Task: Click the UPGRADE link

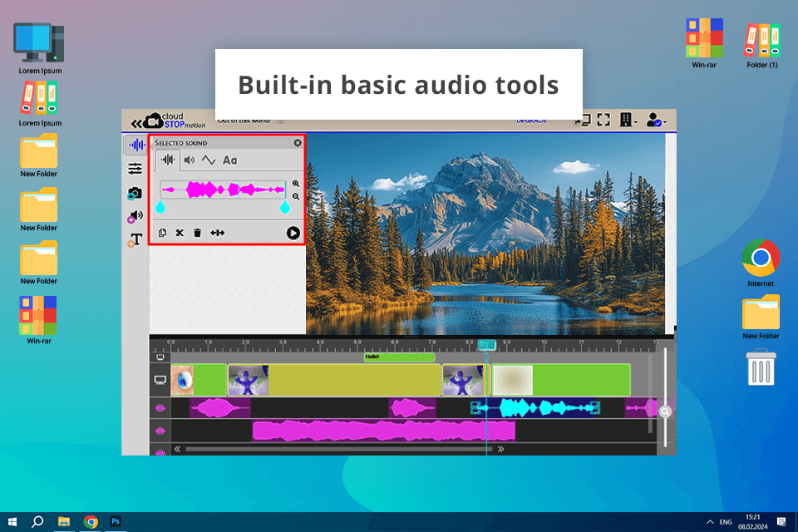Action: 531,121
